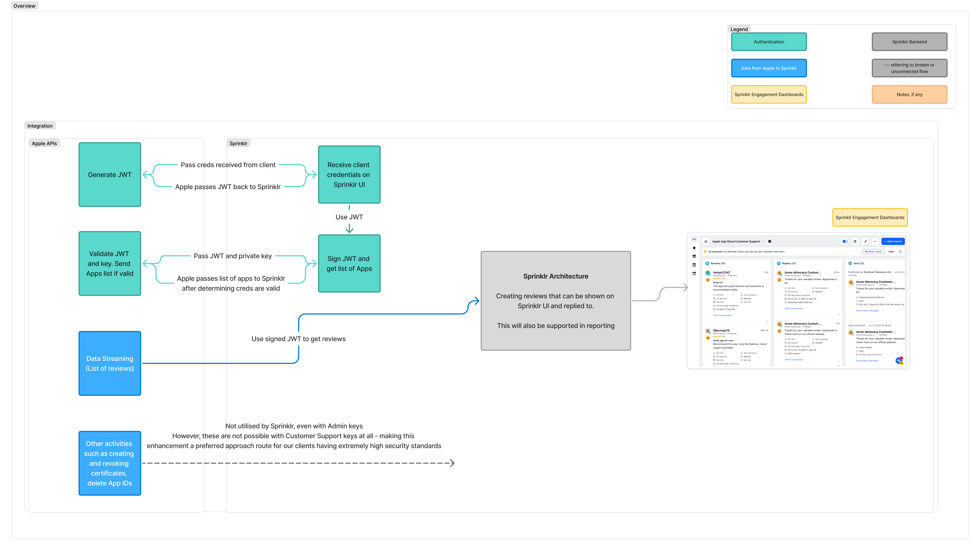The width and height of the screenshot is (980, 550).
Task: Select the Validate JWT and key node
Action: [110, 263]
